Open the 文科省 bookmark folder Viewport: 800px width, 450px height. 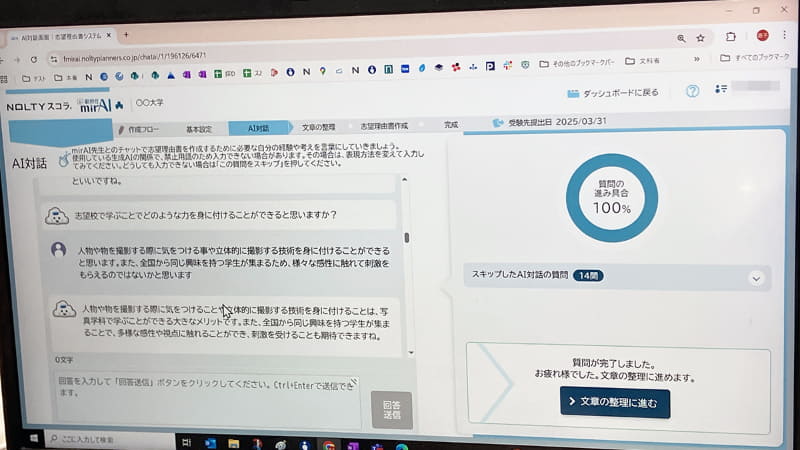tap(642, 61)
